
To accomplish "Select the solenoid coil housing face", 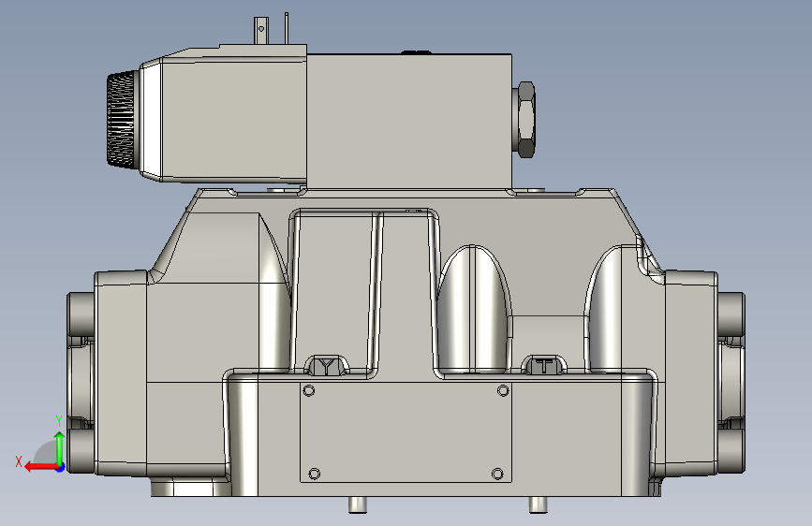I will pyautogui.click(x=234, y=120).
